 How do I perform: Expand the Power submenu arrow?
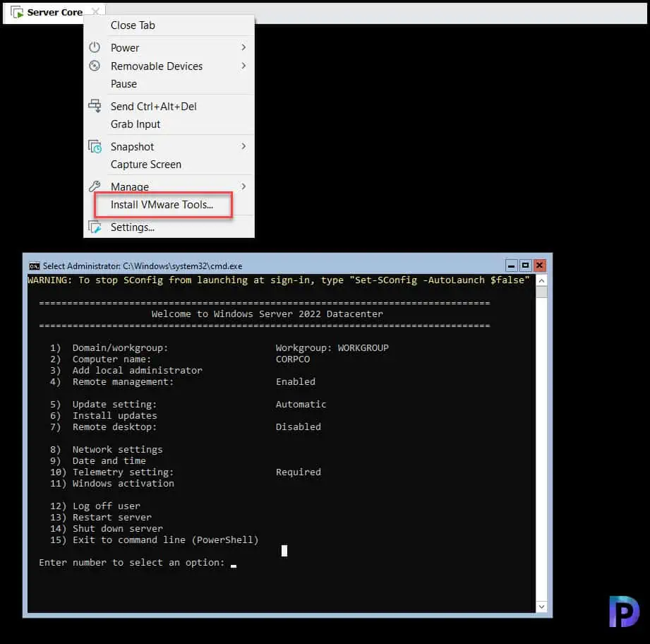tap(243, 47)
